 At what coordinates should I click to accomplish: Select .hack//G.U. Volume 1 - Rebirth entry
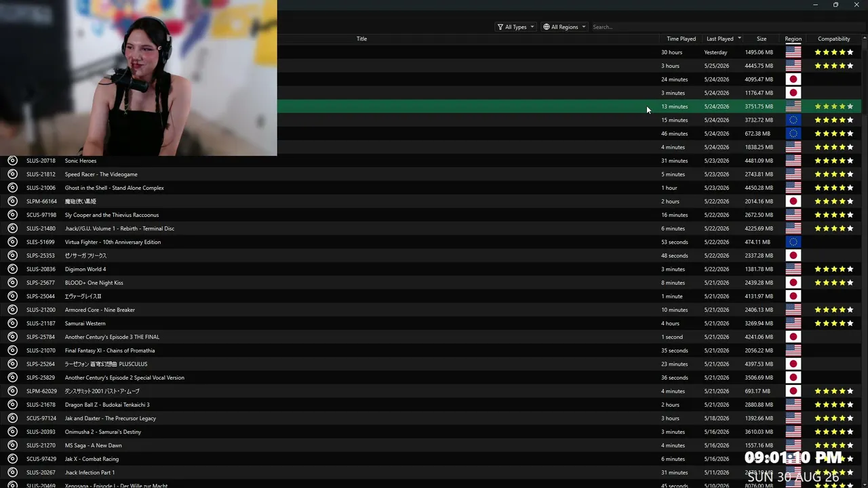[119, 228]
